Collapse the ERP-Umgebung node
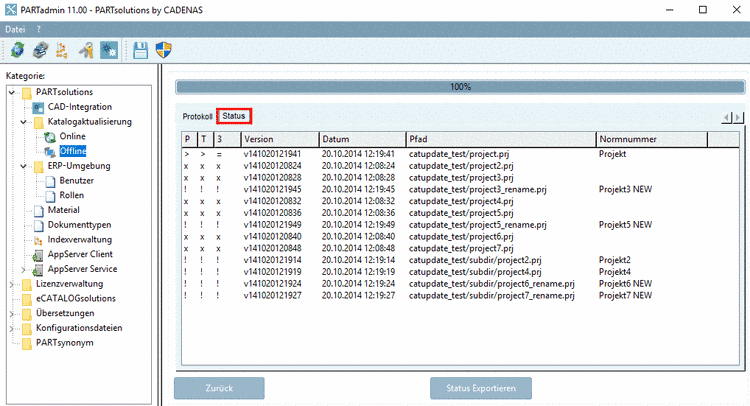This screenshot has height=406, width=750. pos(23,166)
